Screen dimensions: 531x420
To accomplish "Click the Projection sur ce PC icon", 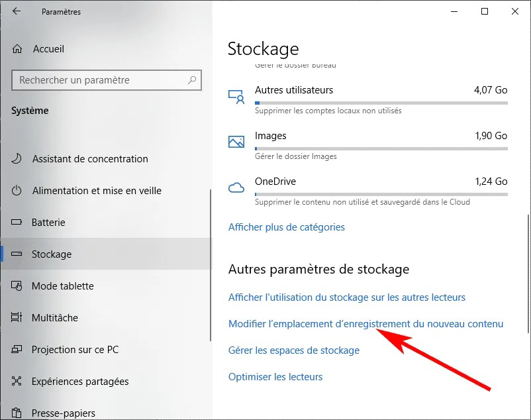I will click(17, 350).
